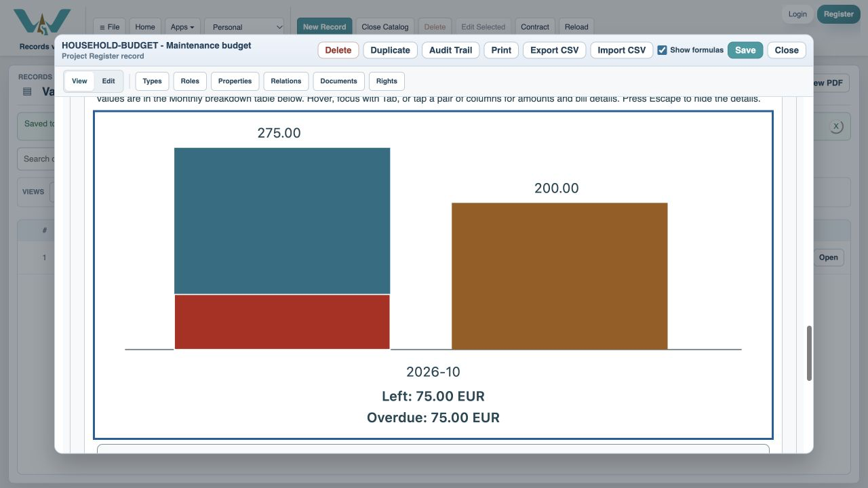Click the Register button
This screenshot has width=868, height=488.
839,14
